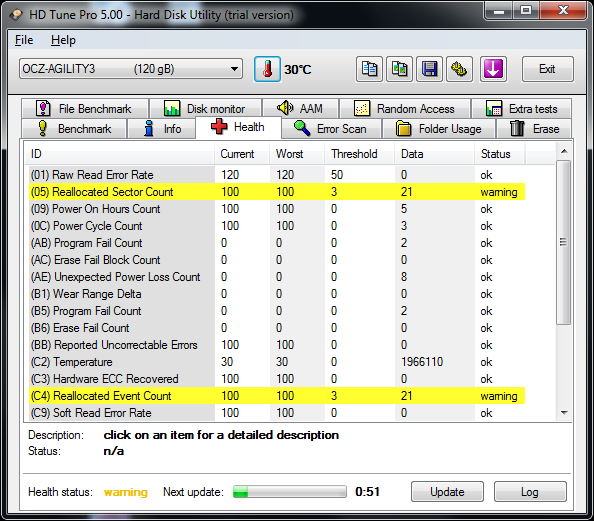Screen dimensions: 594x521
Task: Click the copy screenshot to clipboard icon
Action: (399, 69)
